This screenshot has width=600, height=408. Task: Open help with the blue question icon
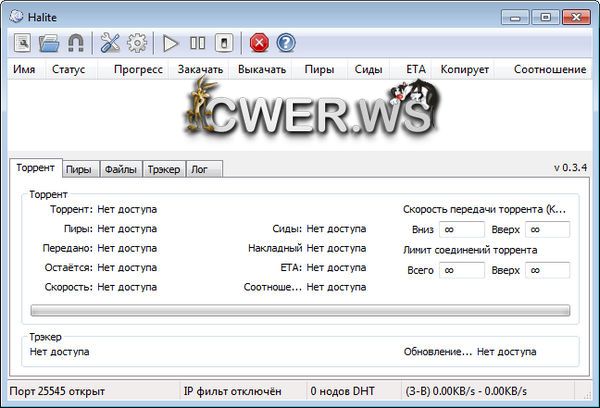pos(286,43)
